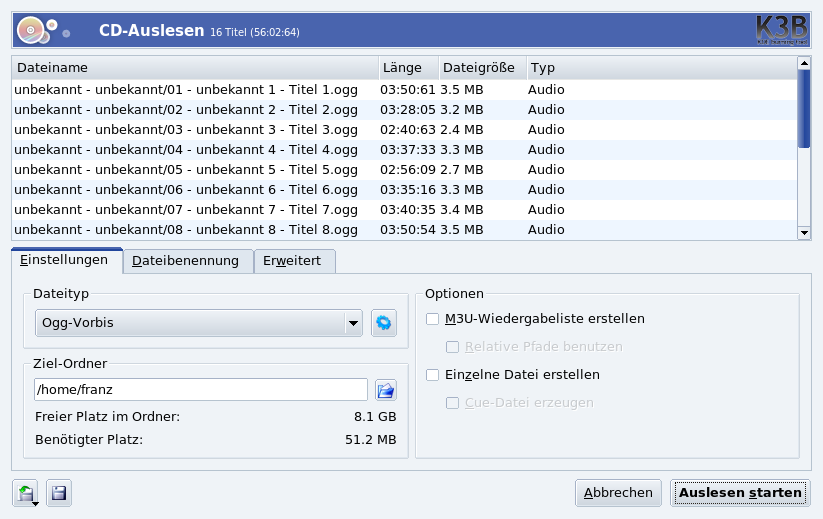Viewport: 823px width, 519px height.
Task: Toggle Cue-Datei erzeugen checkbox
Action: [x=452, y=403]
